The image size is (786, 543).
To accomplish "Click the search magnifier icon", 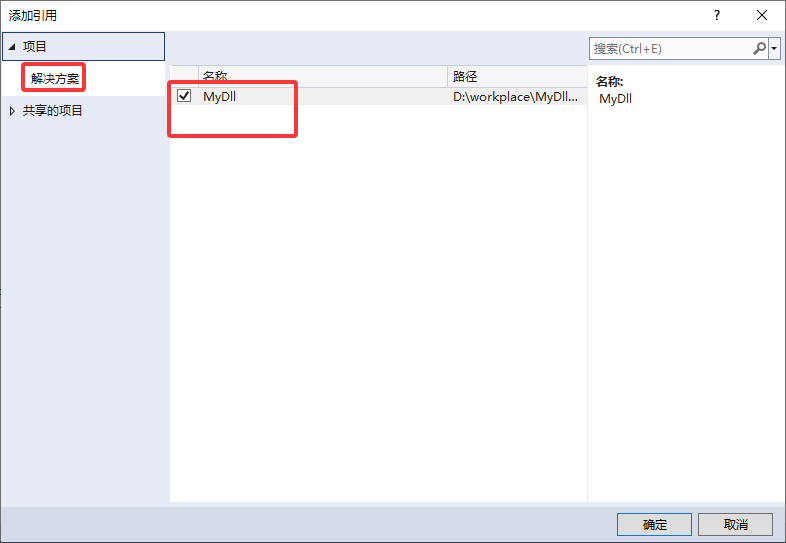I will (759, 49).
